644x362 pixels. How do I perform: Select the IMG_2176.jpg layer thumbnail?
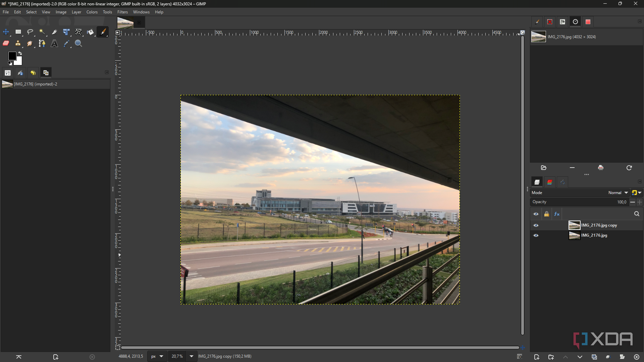pyautogui.click(x=574, y=235)
